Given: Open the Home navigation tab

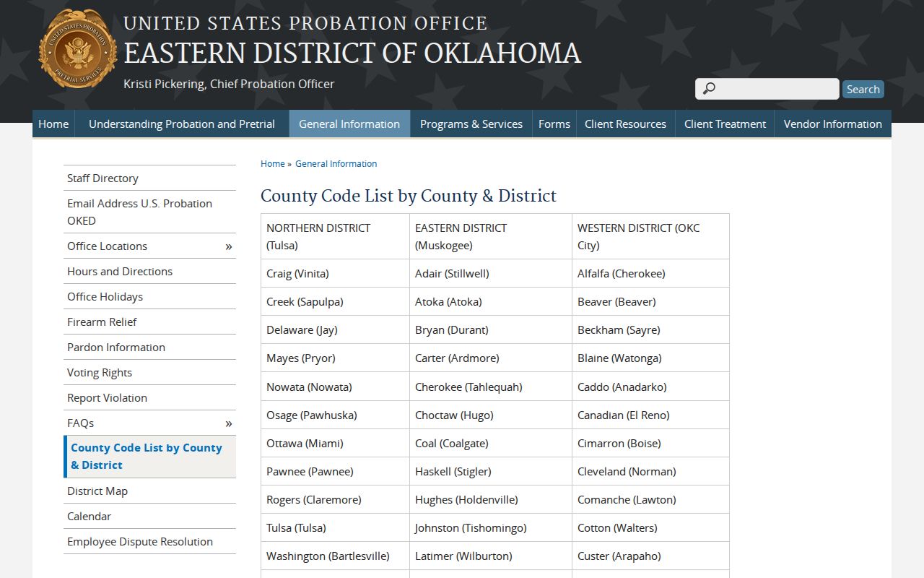Looking at the screenshot, I should point(53,124).
